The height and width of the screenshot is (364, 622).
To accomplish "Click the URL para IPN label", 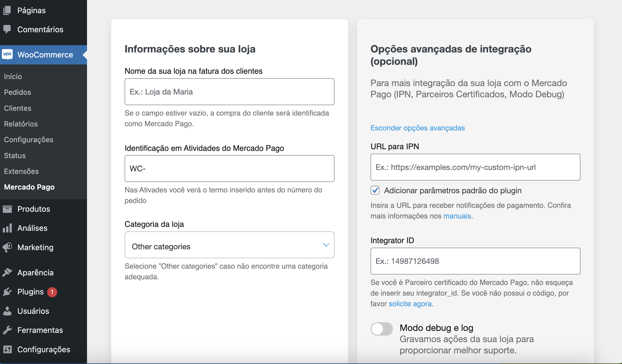I will (395, 146).
